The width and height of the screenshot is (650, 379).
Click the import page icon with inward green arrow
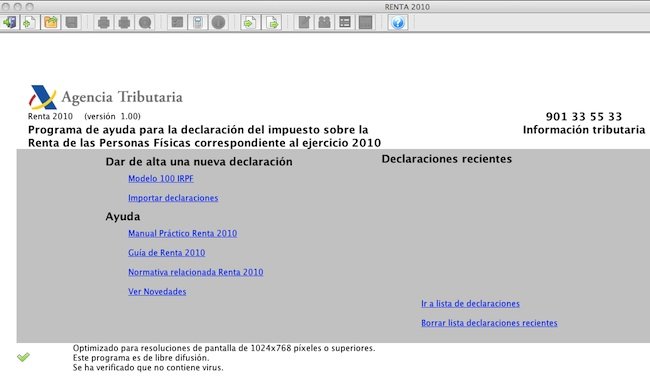point(249,22)
